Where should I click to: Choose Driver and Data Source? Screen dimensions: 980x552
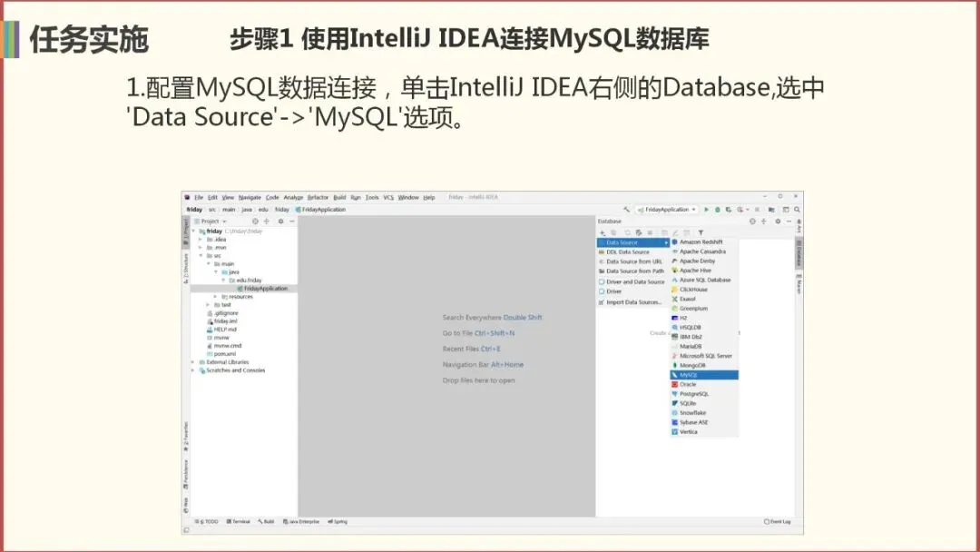(x=633, y=282)
